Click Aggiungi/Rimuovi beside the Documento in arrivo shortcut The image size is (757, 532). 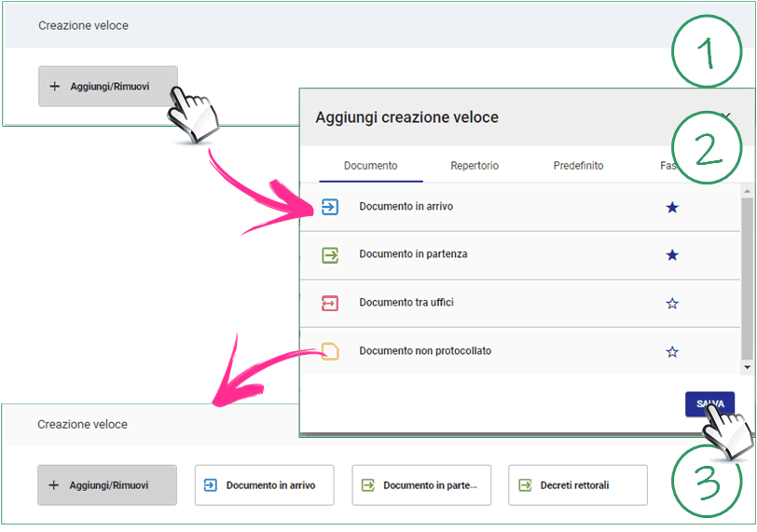(x=107, y=485)
